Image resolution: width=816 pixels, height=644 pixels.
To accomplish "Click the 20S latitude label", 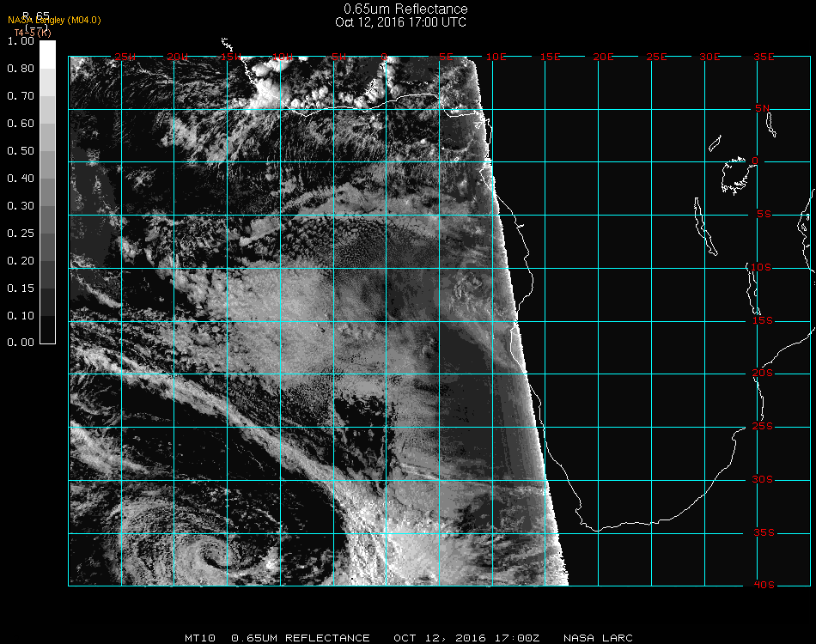I will pyautogui.click(x=763, y=373).
